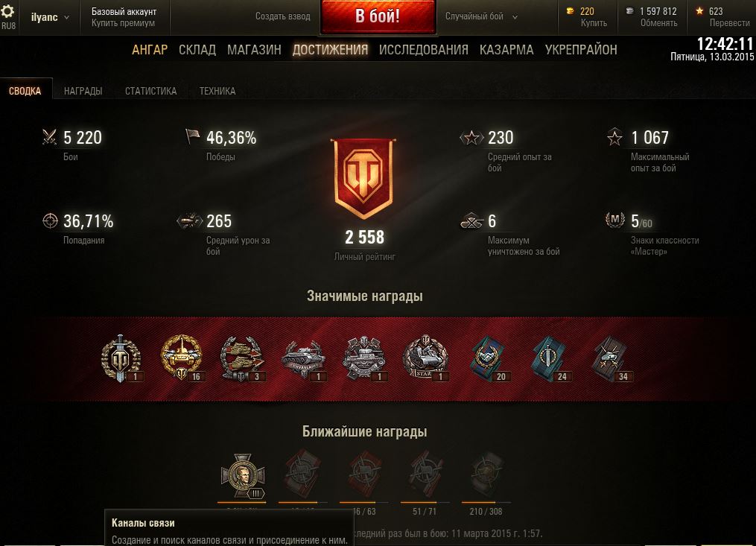Screen dimensions: 756x546
Task: Click the Купить премиум link
Action: 123,22
